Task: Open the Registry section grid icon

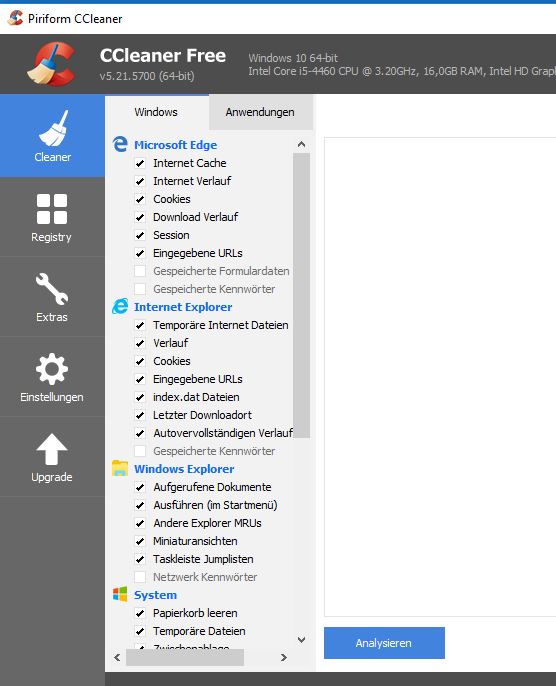Action: [52, 209]
